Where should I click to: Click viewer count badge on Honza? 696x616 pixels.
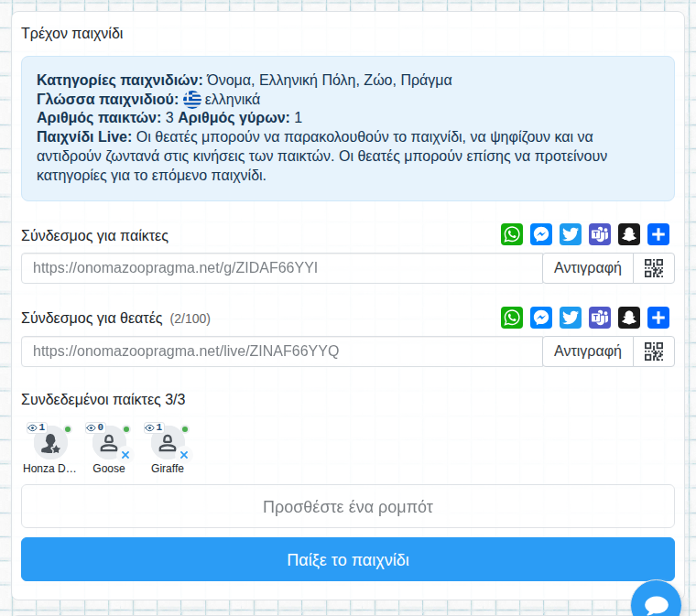pos(37,427)
